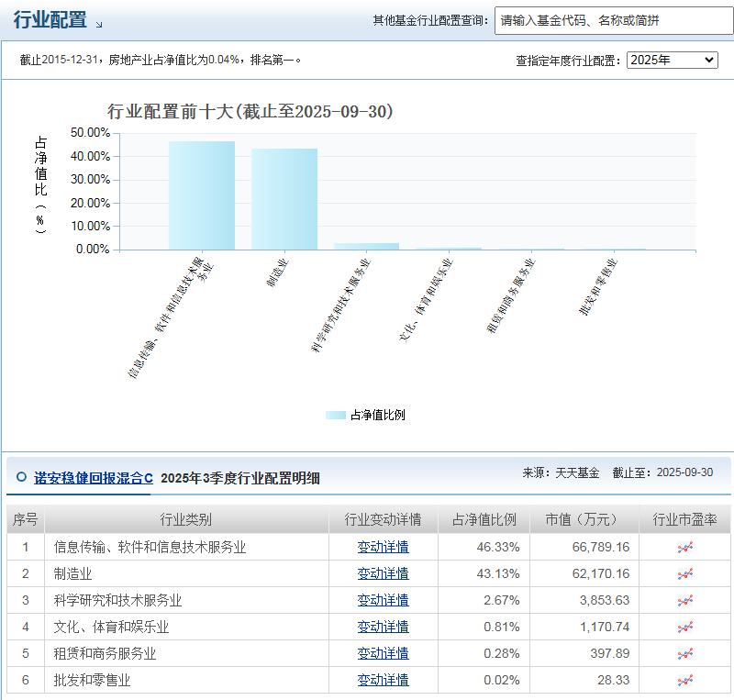Open P/E chart icon for 文化、体育和娱乐业 row
This screenshot has width=734, height=700.
pyautogui.click(x=684, y=627)
